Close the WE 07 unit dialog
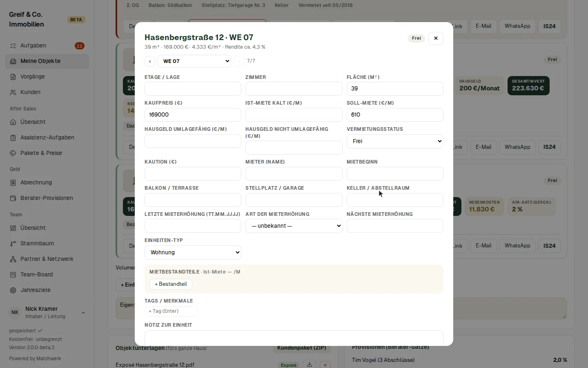 click(436, 38)
